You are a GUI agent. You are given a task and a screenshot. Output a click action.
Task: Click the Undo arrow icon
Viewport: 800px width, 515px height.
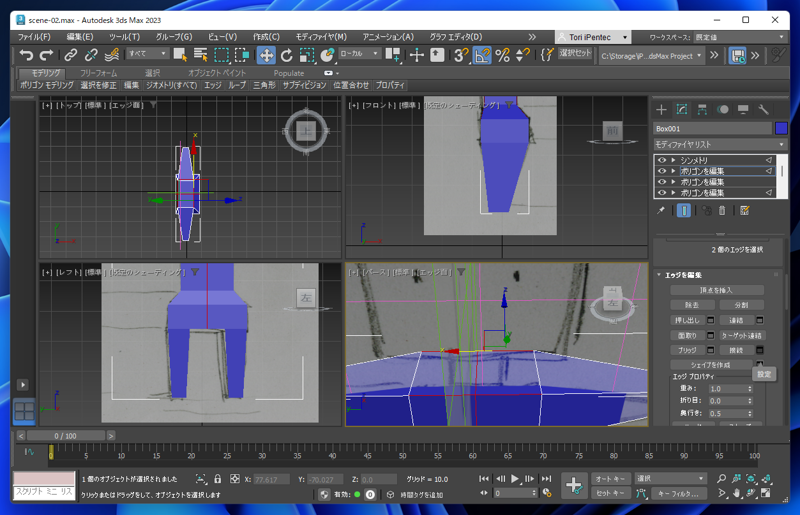pyautogui.click(x=26, y=55)
